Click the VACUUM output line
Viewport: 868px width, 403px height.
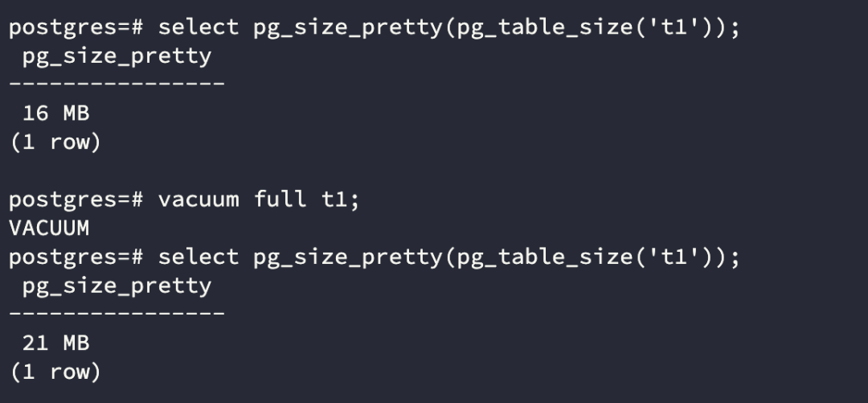click(x=49, y=228)
